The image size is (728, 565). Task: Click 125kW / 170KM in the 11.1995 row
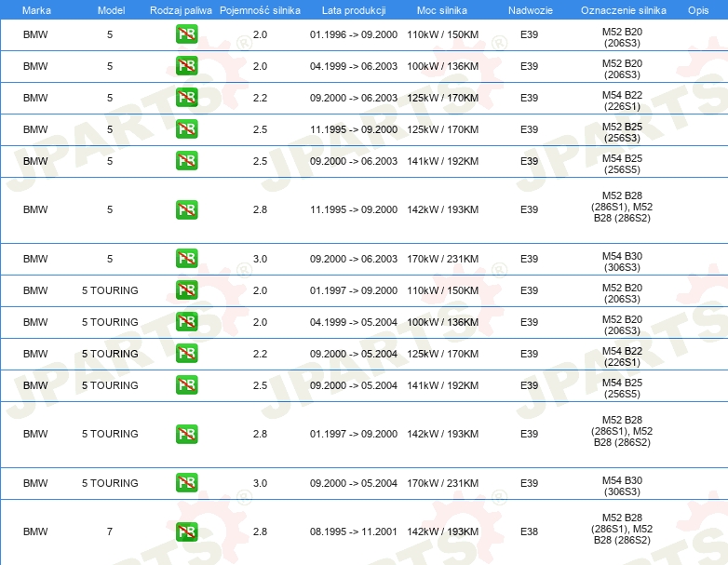tap(443, 129)
